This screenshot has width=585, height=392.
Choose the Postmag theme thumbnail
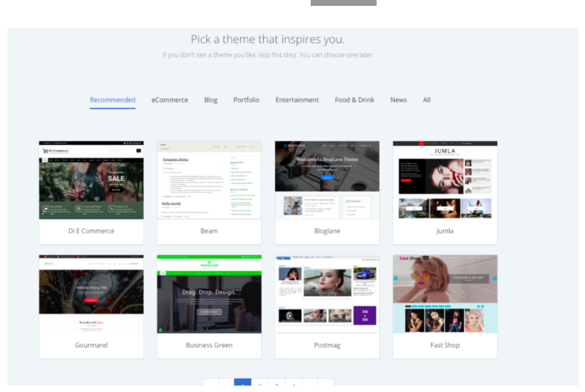pyautogui.click(x=327, y=294)
